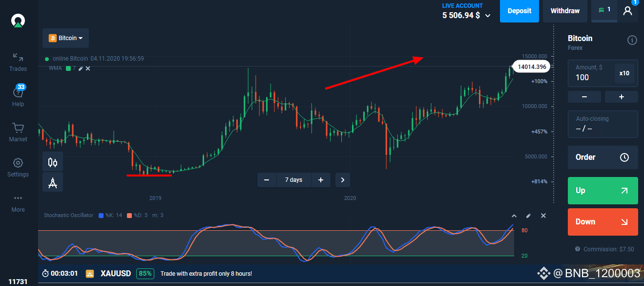The height and width of the screenshot is (286, 644).
Task: Open the Trades section
Action: coord(18,62)
